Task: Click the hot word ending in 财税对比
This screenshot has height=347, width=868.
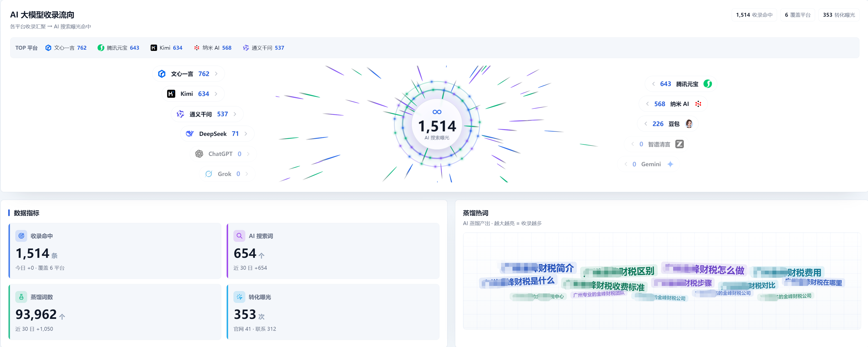Action: pos(748,286)
